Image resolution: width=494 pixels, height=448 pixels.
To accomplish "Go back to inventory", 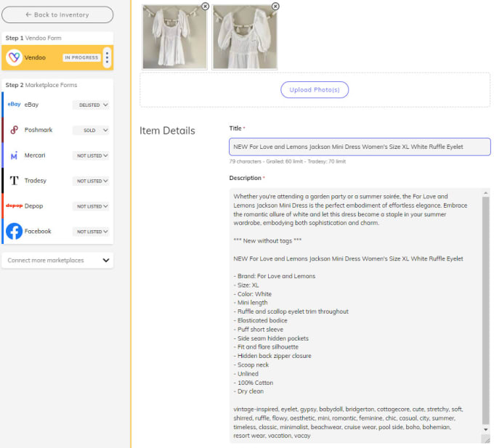I will coord(57,15).
